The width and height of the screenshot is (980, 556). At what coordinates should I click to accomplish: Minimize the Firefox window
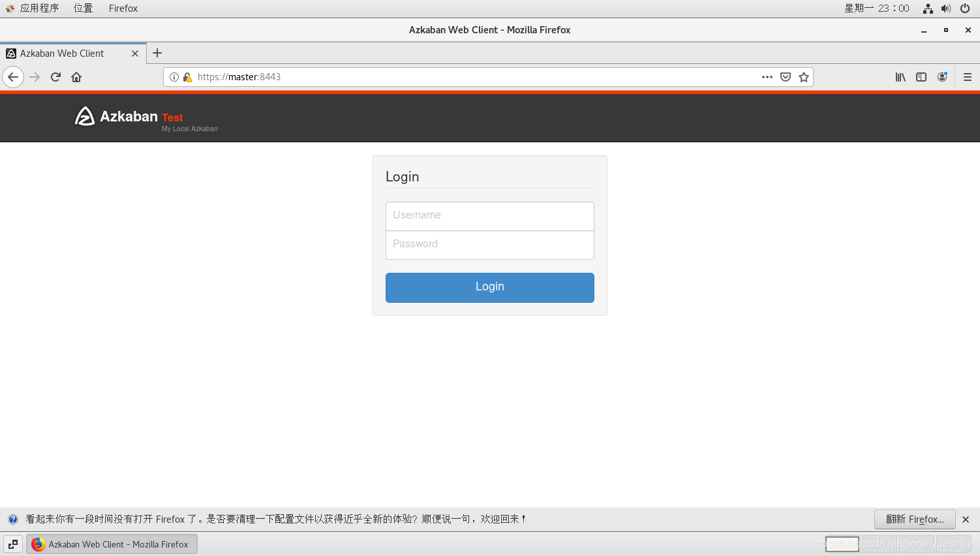(924, 30)
